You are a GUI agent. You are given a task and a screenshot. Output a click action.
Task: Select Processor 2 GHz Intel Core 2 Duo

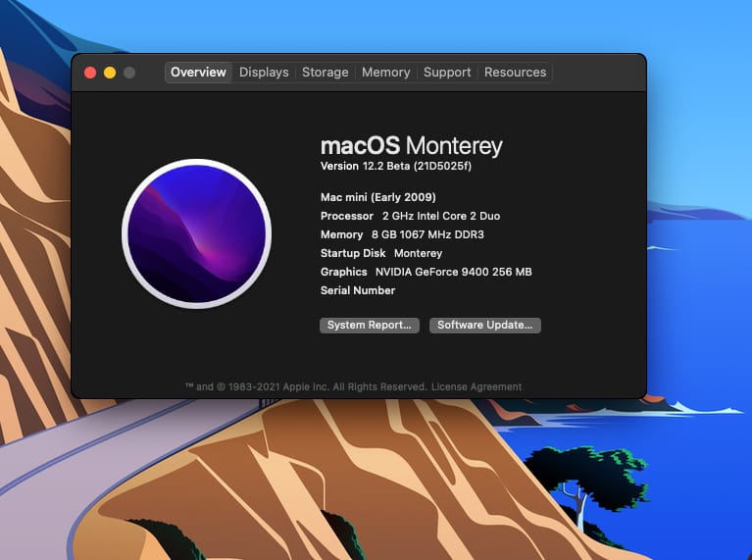click(410, 216)
